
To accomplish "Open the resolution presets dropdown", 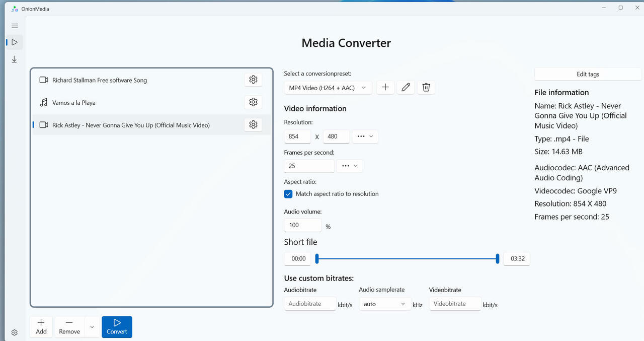I will [365, 137].
